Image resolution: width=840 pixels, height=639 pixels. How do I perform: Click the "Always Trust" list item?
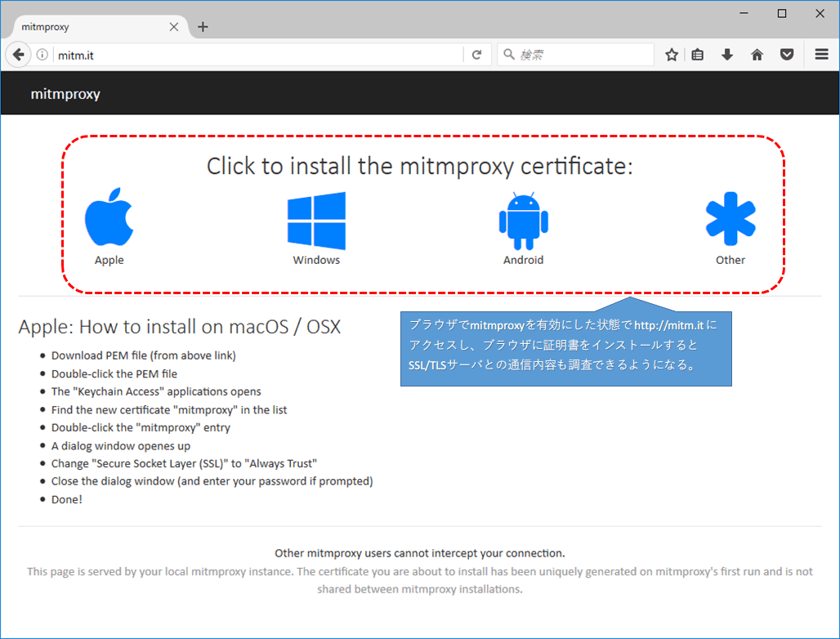coord(184,463)
